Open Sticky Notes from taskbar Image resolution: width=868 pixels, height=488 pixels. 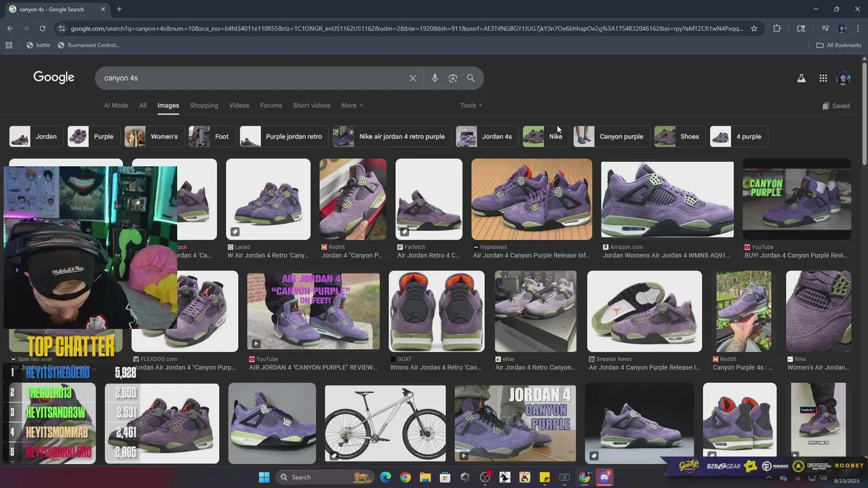(x=545, y=477)
